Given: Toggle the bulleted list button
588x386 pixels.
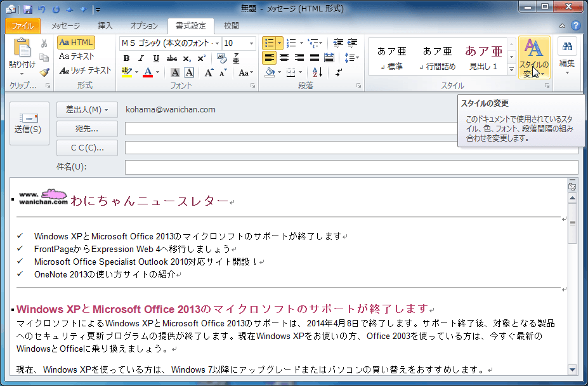Looking at the screenshot, I should pyautogui.click(x=269, y=43).
